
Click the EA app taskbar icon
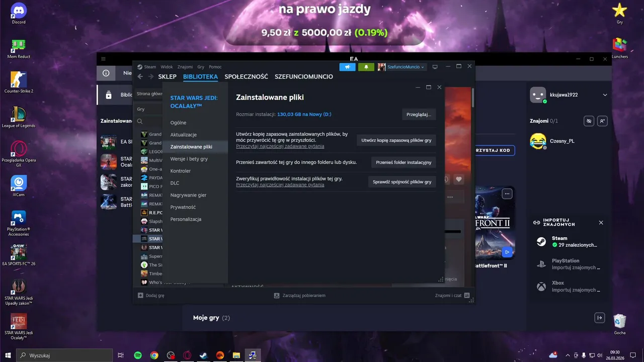click(x=220, y=355)
